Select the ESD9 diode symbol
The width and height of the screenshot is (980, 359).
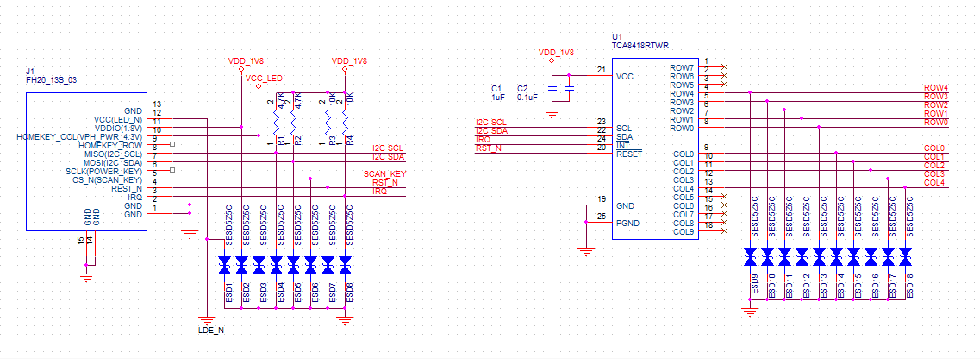751,255
